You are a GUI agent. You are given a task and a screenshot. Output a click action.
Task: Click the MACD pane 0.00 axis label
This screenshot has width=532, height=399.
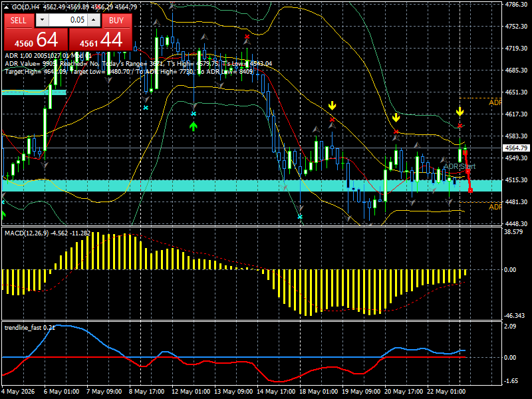click(510, 270)
